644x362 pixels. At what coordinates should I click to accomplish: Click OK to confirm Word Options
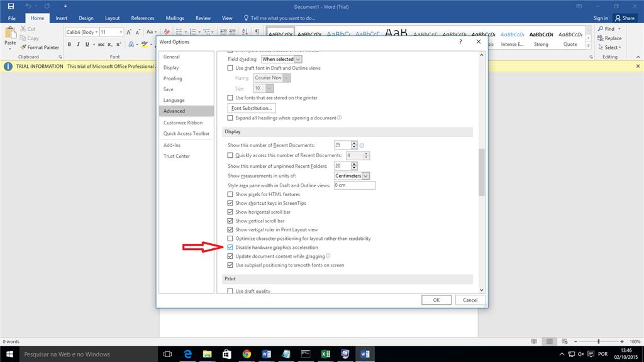pyautogui.click(x=436, y=300)
